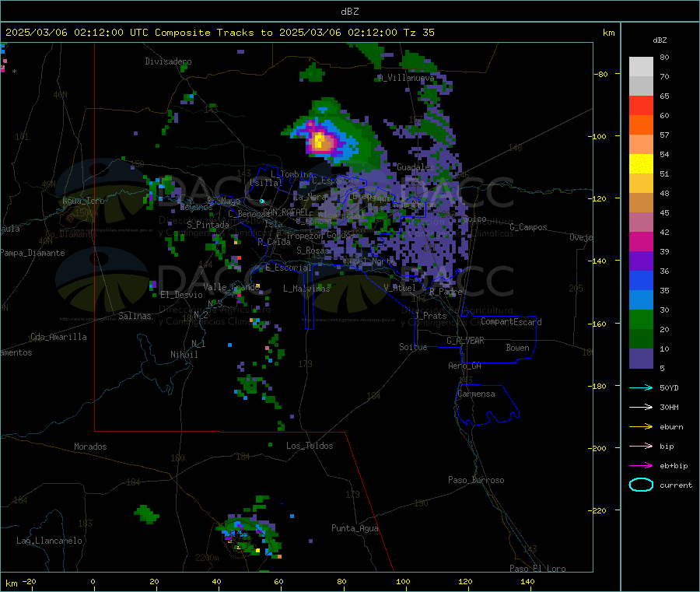
Task: Select the Bowen label
Action: pos(517,348)
